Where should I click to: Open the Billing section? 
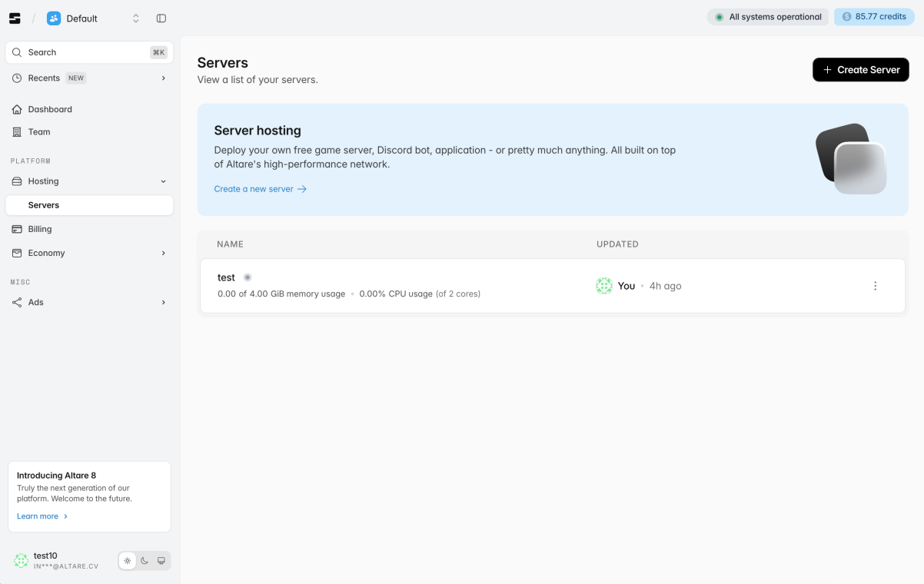(x=40, y=228)
